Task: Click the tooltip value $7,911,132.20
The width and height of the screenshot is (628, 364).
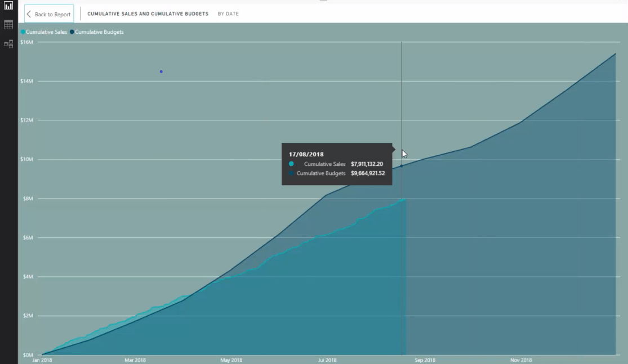Action: [x=367, y=164]
